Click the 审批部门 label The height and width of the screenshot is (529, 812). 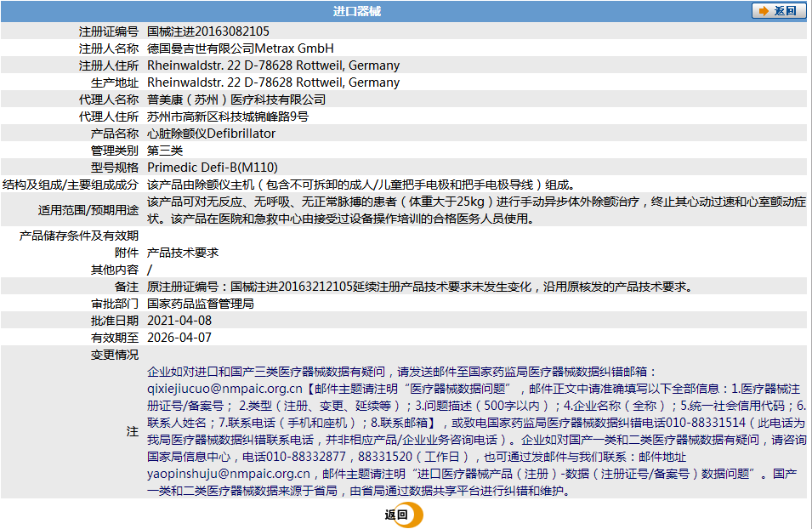115,304
